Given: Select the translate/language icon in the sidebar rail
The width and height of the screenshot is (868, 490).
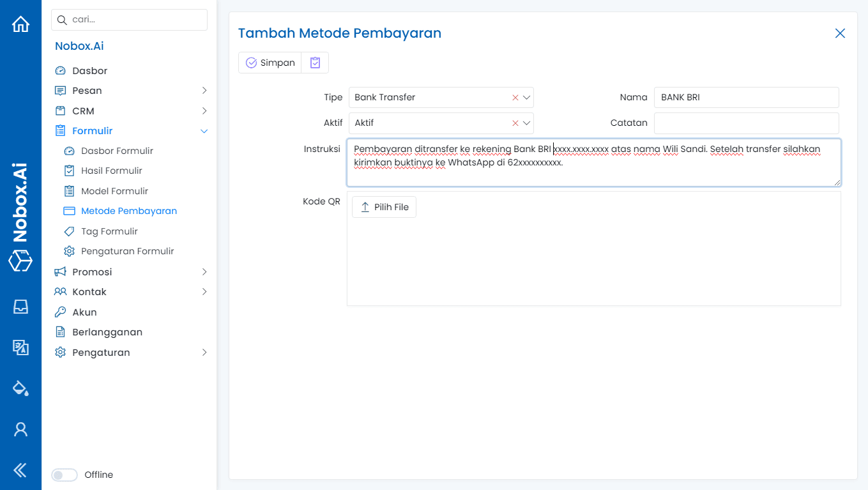Looking at the screenshot, I should [x=20, y=348].
